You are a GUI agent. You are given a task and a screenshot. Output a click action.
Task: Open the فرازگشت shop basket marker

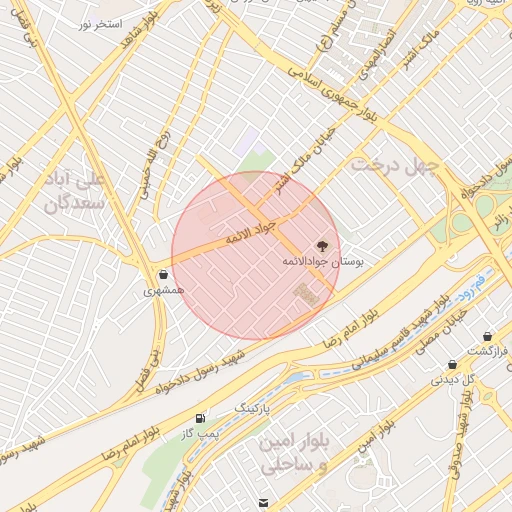pos(487,337)
